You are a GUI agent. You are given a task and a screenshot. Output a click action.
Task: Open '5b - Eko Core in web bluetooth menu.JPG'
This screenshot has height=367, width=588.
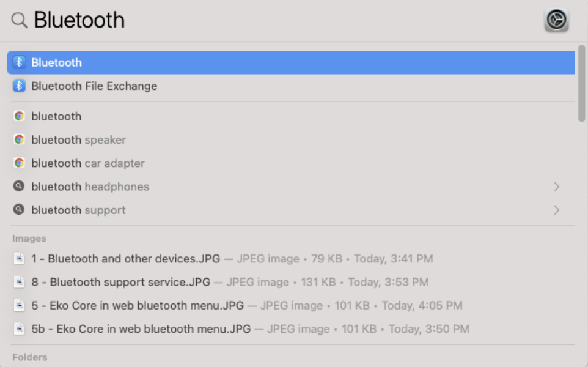pyautogui.click(x=291, y=328)
